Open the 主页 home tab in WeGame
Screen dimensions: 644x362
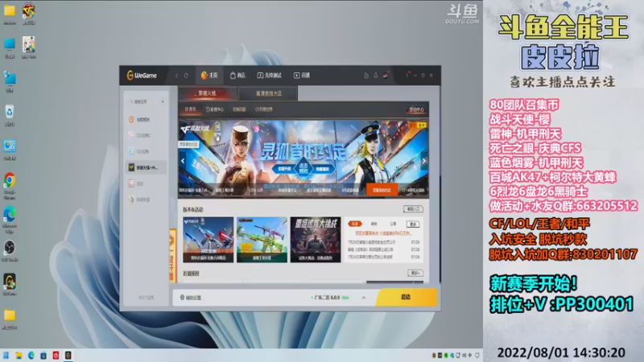209,75
